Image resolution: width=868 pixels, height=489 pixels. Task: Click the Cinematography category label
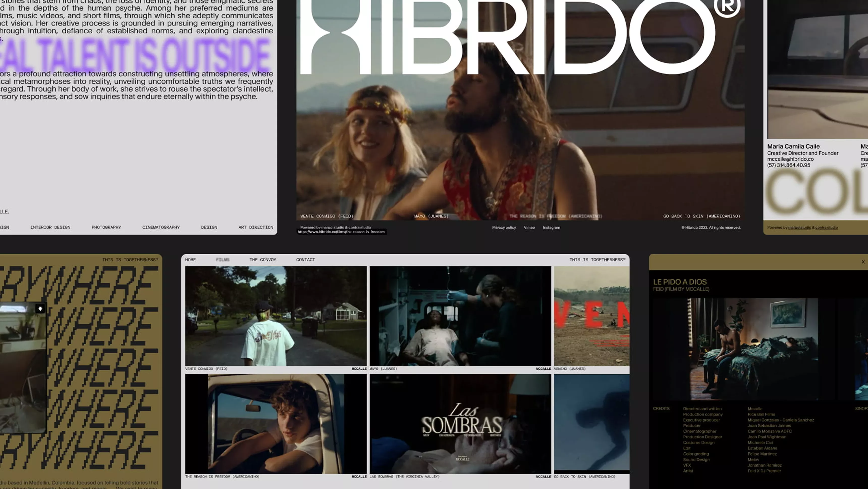click(161, 227)
